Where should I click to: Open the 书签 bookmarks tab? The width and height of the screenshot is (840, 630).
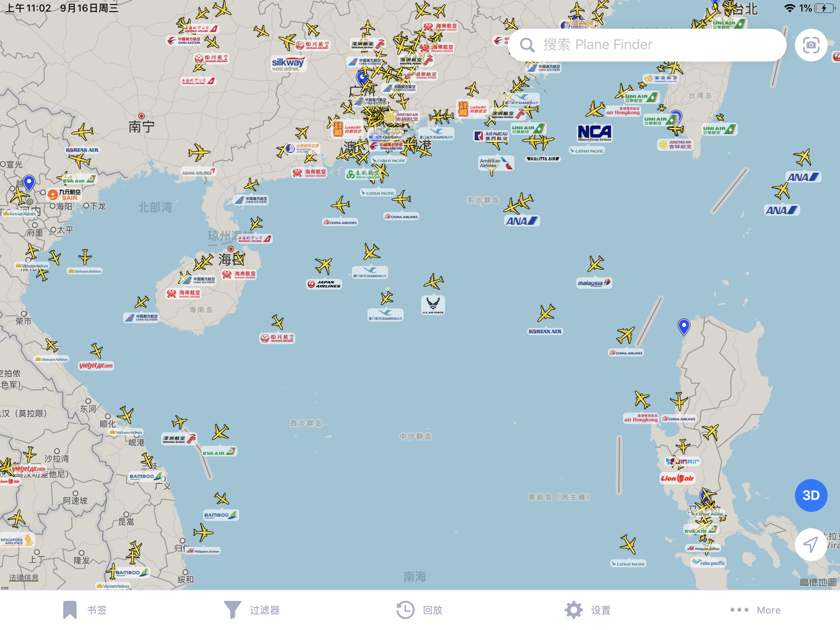click(85, 610)
